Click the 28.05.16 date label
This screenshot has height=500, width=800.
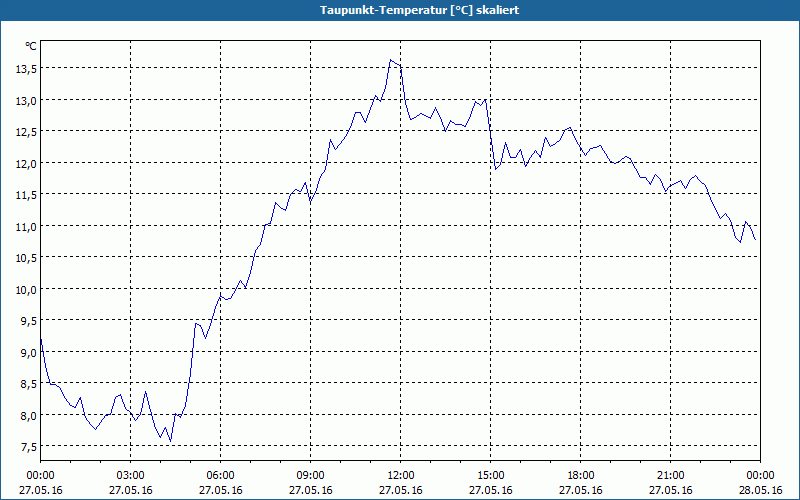click(760, 490)
